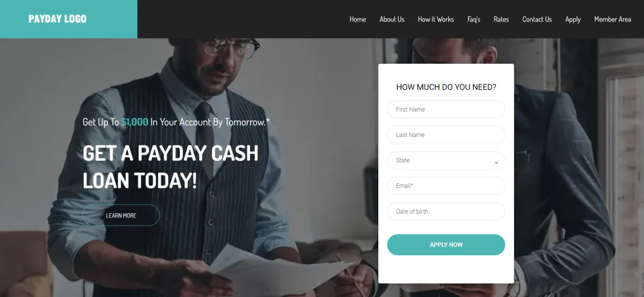Expand the State dropdown
The image size is (644, 297).
click(446, 161)
